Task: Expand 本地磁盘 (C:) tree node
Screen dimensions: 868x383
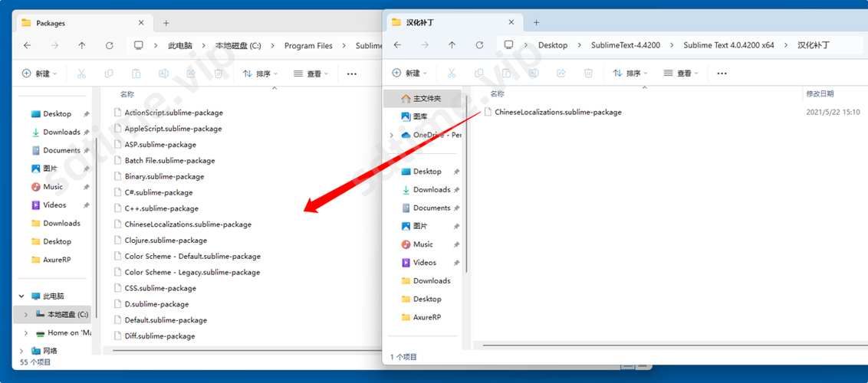Action: click(25, 315)
